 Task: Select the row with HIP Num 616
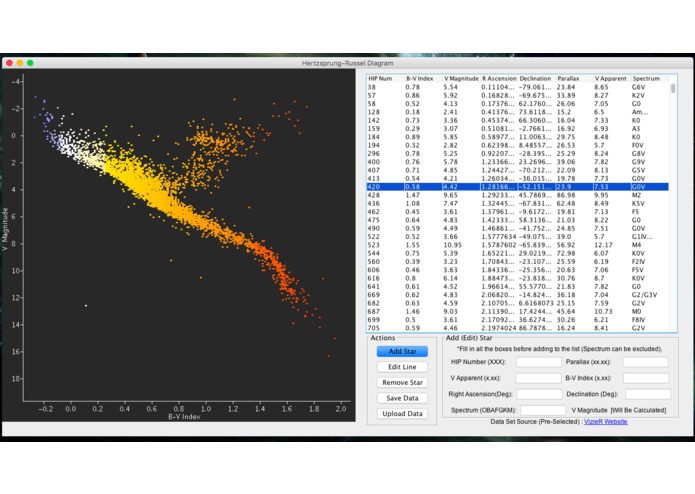518,278
